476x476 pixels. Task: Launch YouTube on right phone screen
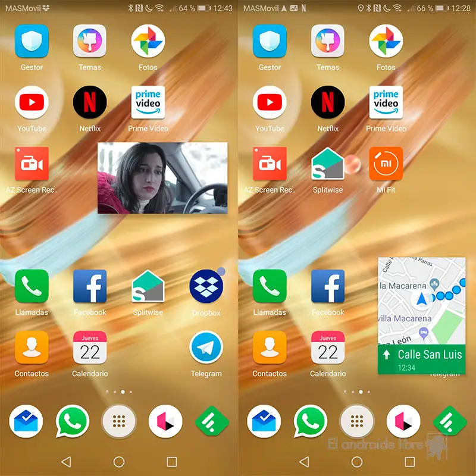(x=270, y=102)
